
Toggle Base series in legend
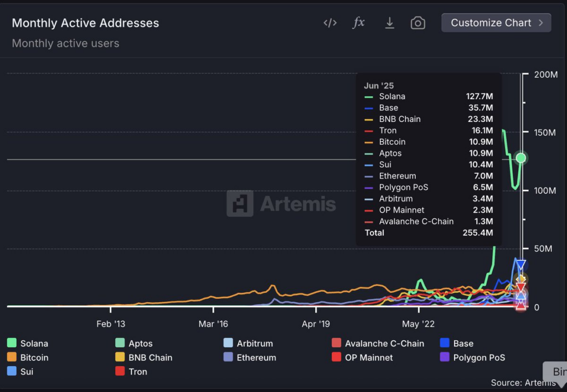pyautogui.click(x=457, y=343)
